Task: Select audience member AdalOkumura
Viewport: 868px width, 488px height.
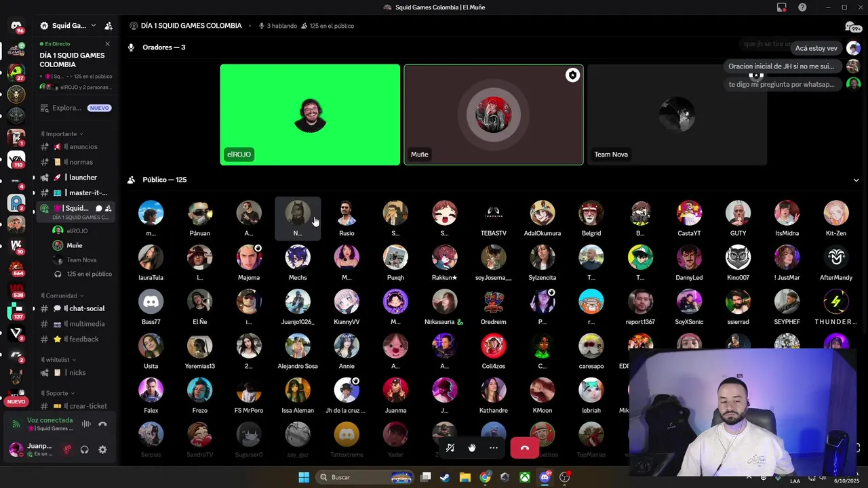Action: pos(542,218)
